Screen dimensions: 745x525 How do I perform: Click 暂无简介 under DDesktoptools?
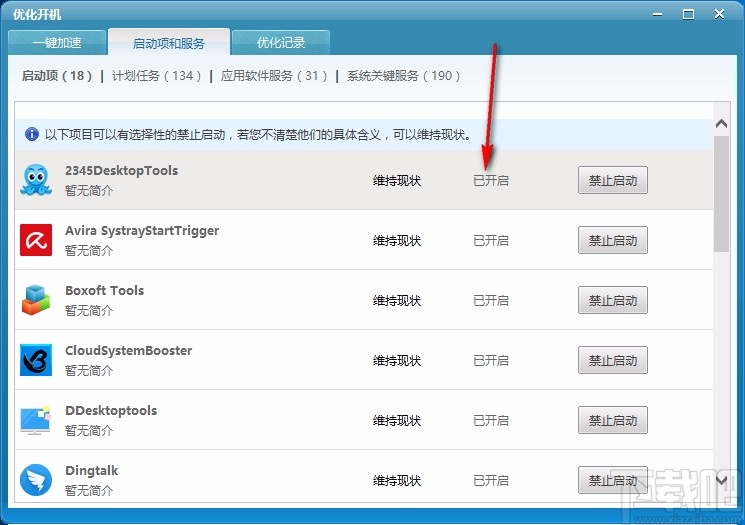click(x=89, y=430)
